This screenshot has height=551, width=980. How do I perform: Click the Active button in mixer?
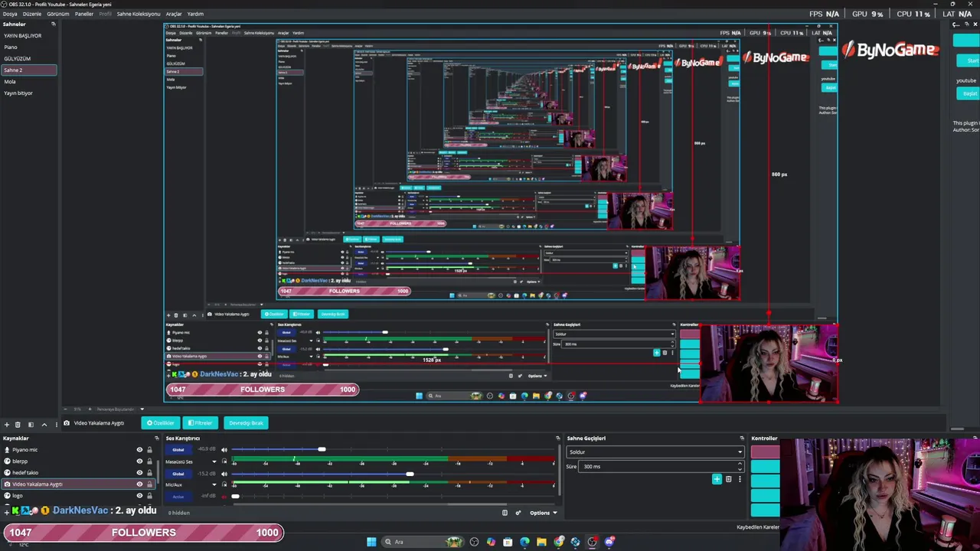178,497
